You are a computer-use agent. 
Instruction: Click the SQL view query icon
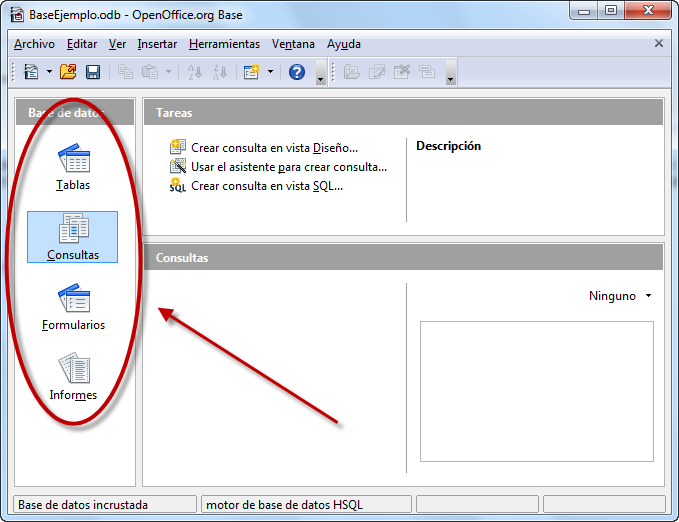click(178, 185)
